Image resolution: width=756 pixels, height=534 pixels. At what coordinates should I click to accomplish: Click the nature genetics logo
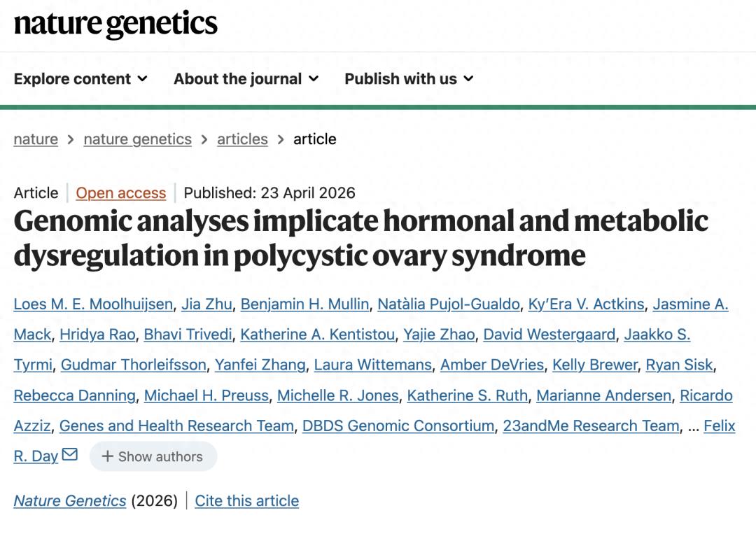click(115, 24)
